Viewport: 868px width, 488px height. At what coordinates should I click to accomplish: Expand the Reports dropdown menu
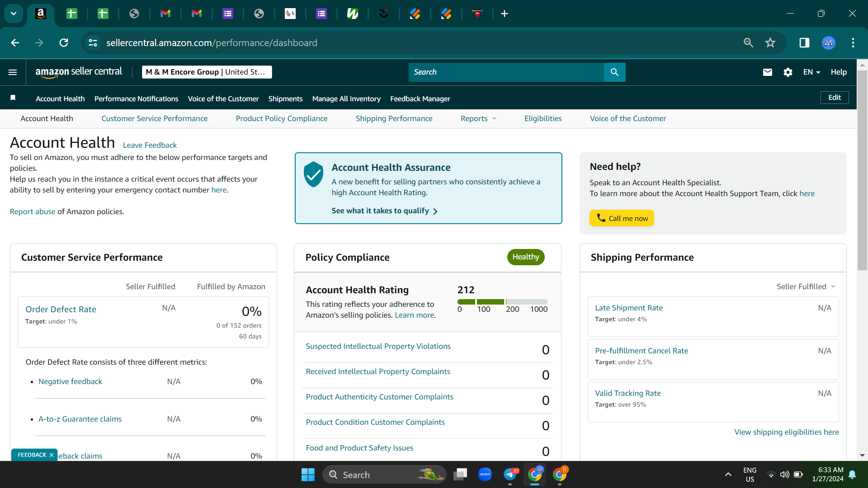point(479,118)
